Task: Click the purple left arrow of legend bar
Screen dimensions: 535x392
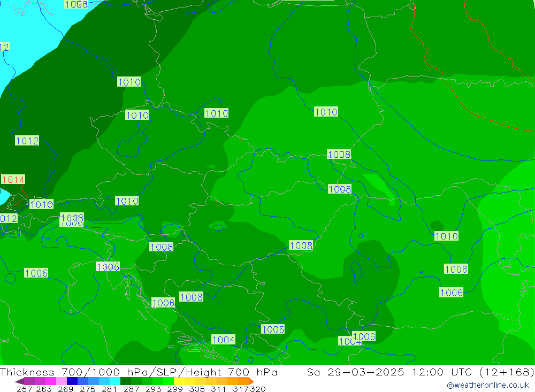Action: (x=19, y=381)
